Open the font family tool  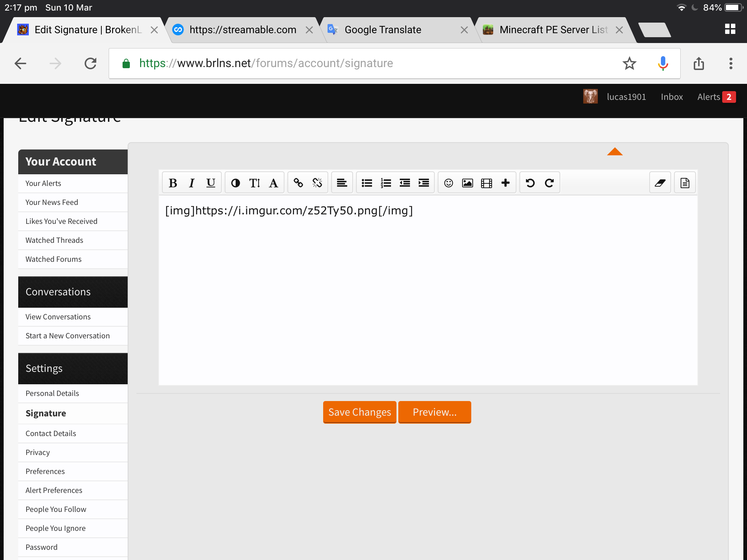(274, 183)
